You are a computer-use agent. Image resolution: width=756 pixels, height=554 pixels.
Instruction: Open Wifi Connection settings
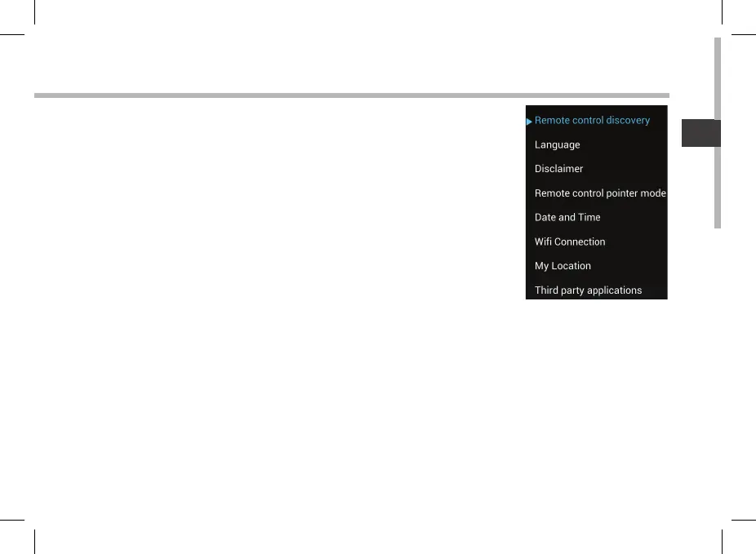coord(570,242)
